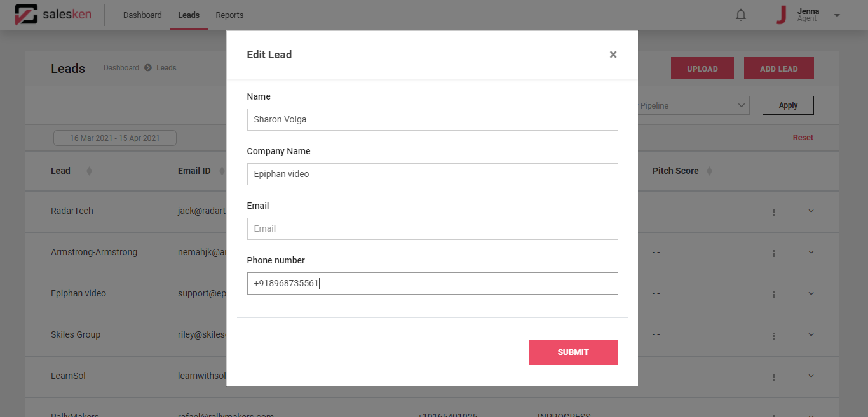Screen dimensions: 868x417
Task: Open the date range picker
Action: 115,138
